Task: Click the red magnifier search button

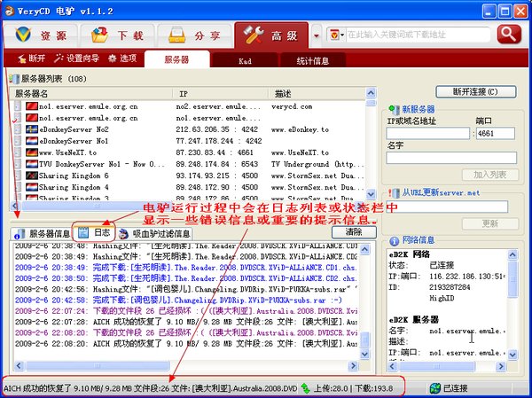Action: [509, 35]
